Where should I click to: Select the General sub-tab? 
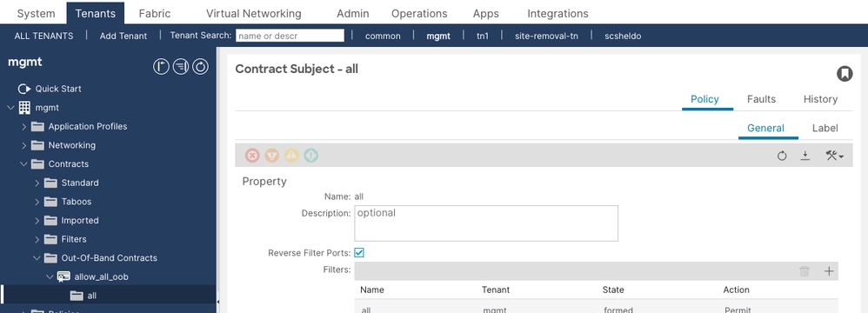(765, 129)
